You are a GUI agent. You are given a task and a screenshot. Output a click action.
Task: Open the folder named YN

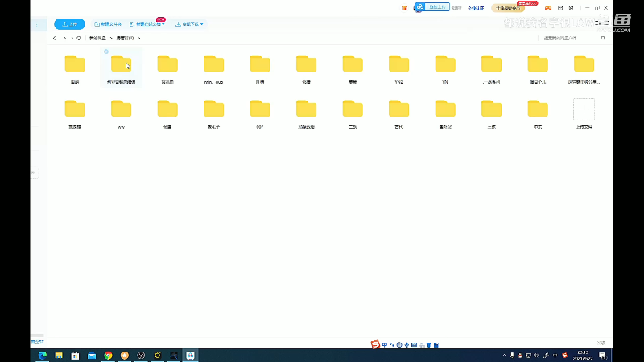(x=445, y=70)
